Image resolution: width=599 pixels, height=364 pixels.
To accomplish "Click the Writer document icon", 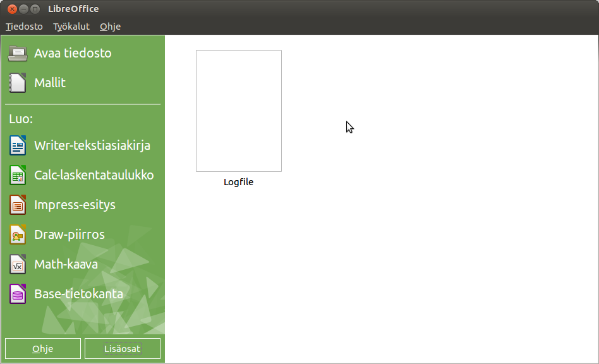I will tap(18, 145).
